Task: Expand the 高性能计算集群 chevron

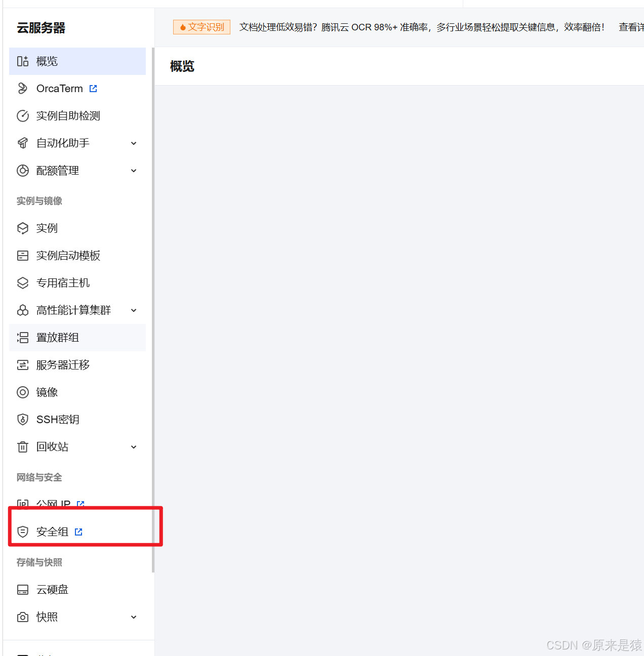Action: (x=134, y=310)
